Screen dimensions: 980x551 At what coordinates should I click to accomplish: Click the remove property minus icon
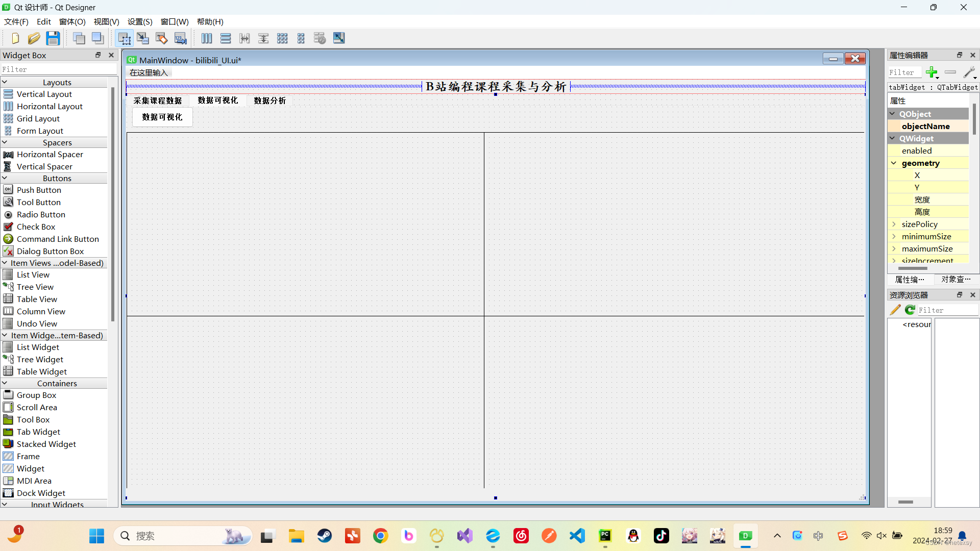[x=950, y=72]
